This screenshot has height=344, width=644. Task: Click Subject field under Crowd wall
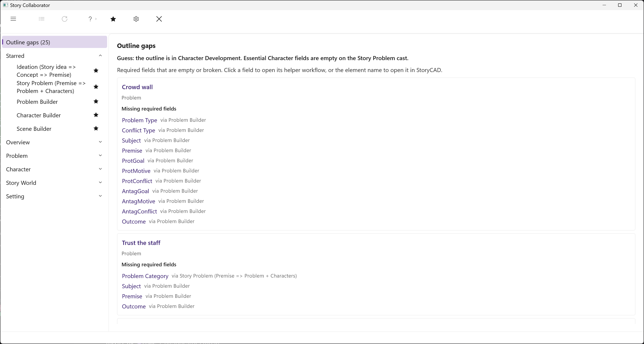click(x=131, y=141)
